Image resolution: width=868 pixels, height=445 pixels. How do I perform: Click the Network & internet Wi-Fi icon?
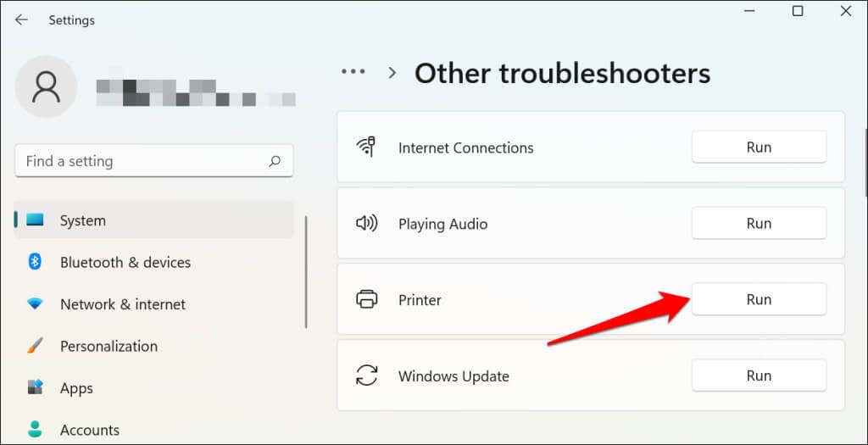(35, 303)
